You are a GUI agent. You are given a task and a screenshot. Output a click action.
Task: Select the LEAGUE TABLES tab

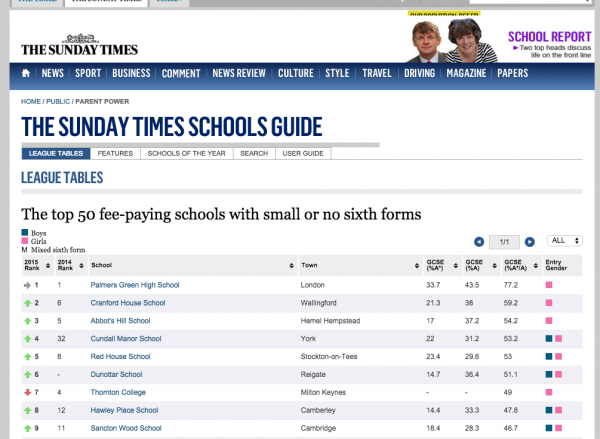tap(56, 153)
